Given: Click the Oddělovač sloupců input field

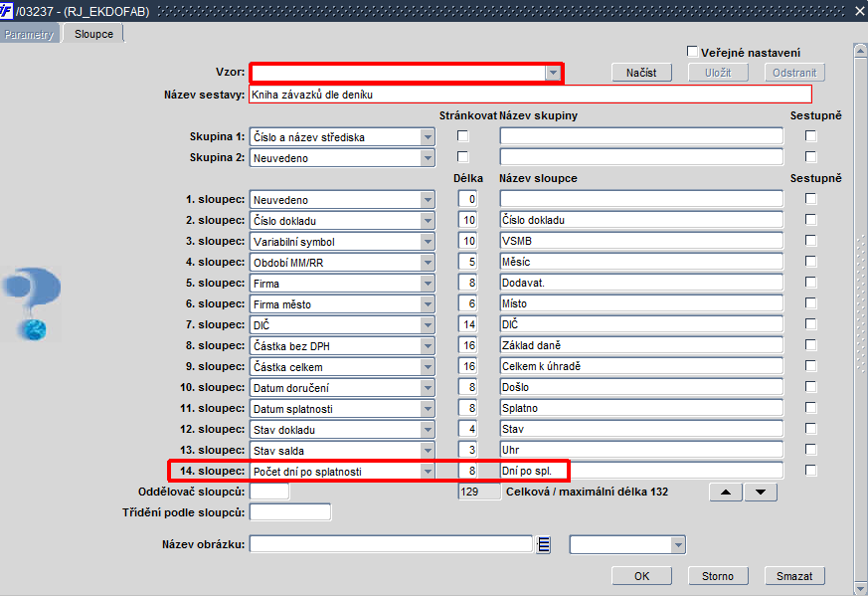Looking at the screenshot, I should (269, 492).
